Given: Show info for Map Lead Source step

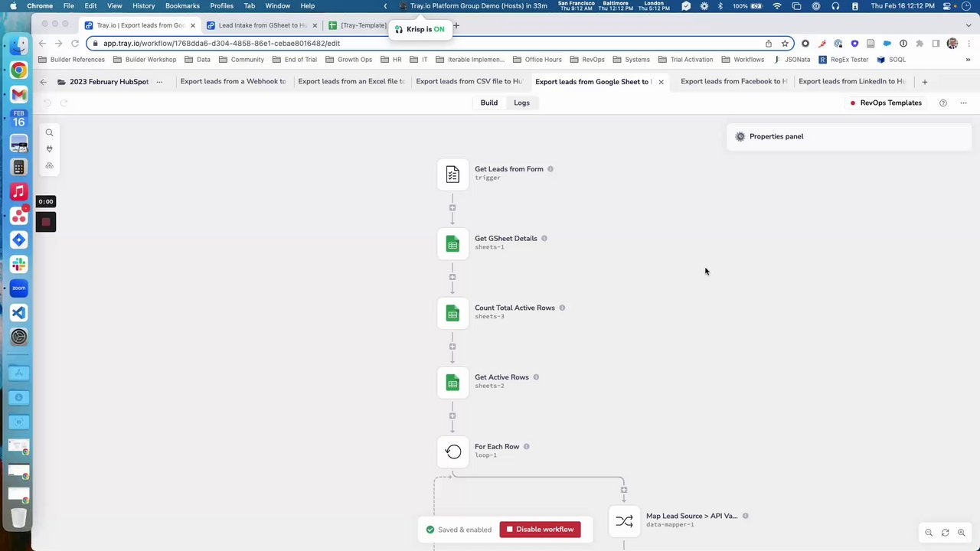Looking at the screenshot, I should [x=745, y=516].
